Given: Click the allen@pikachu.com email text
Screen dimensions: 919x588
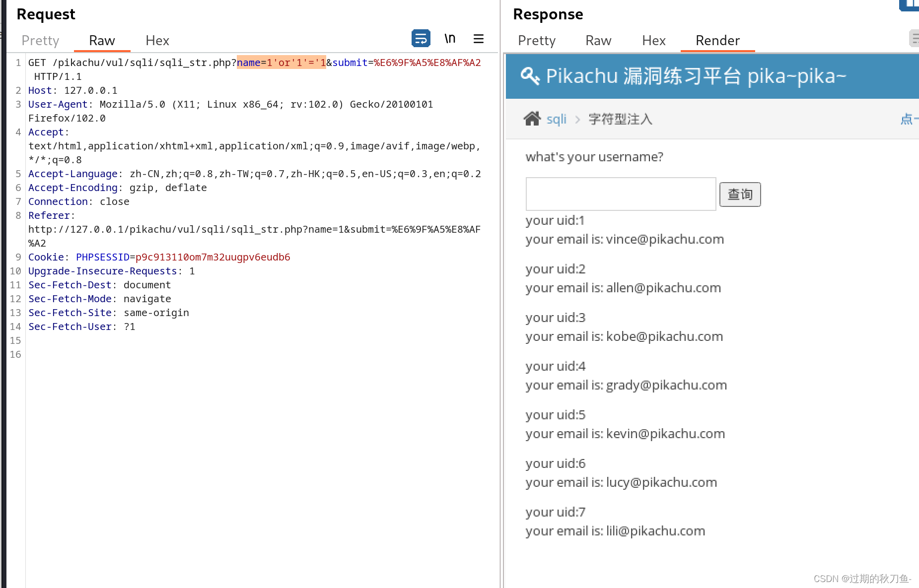Looking at the screenshot, I should (x=663, y=288).
